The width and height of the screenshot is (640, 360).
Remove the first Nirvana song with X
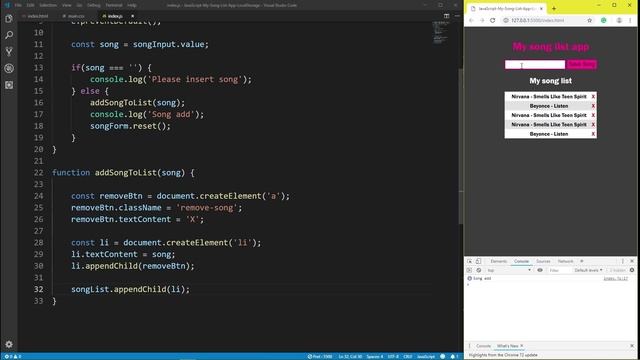[x=593, y=97]
